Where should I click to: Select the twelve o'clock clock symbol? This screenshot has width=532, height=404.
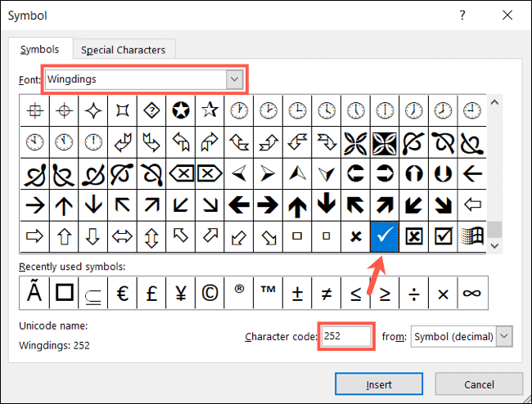[93, 142]
